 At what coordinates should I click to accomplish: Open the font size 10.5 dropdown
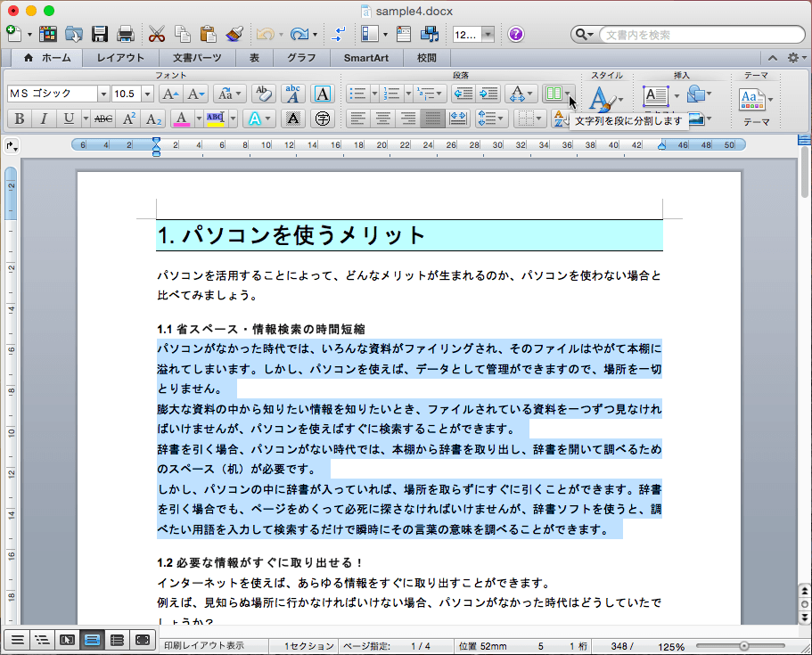(148, 94)
